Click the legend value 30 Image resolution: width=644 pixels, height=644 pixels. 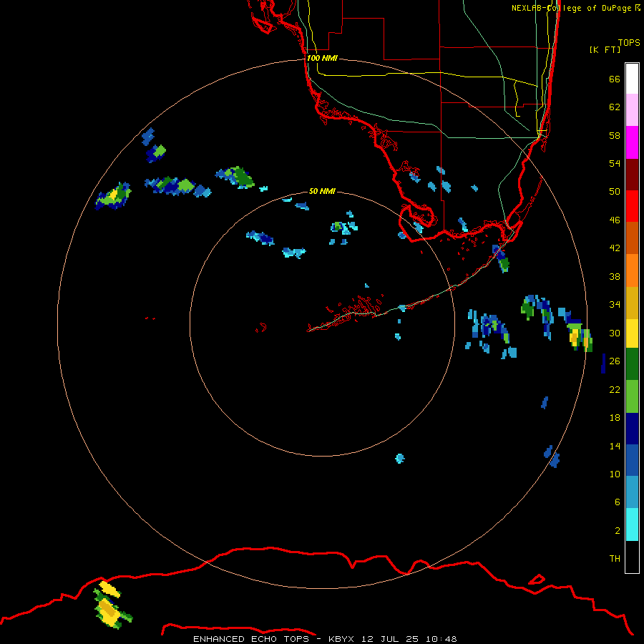point(615,333)
